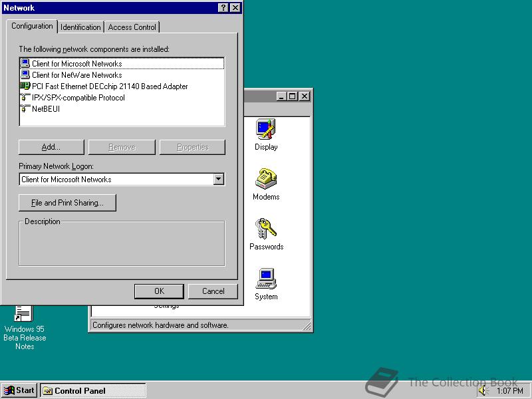Cancel the Network dialog
The width and height of the screenshot is (532, 399).
213,291
